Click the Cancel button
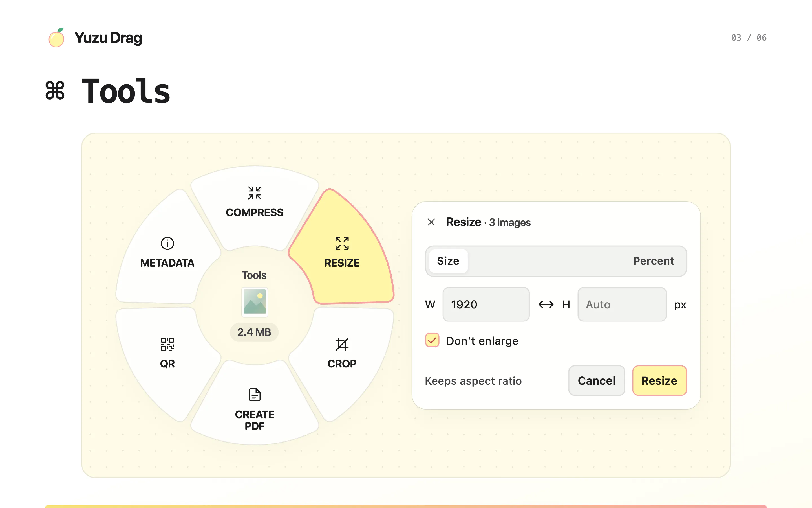This screenshot has height=508, width=812. (597, 381)
